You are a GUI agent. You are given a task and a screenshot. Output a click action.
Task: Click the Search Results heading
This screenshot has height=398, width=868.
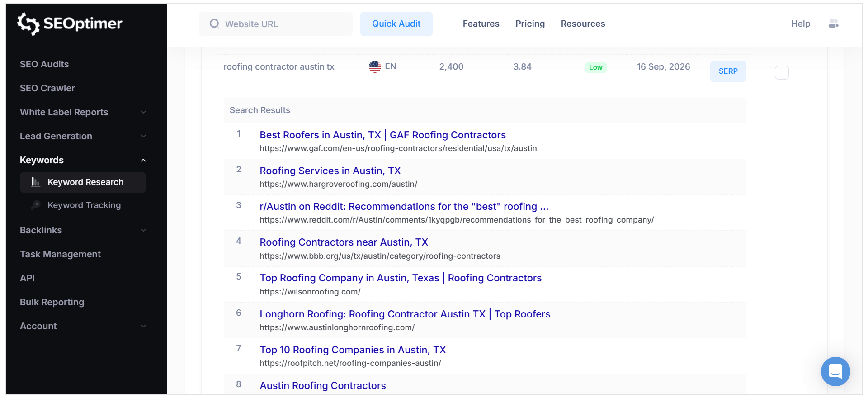click(259, 110)
